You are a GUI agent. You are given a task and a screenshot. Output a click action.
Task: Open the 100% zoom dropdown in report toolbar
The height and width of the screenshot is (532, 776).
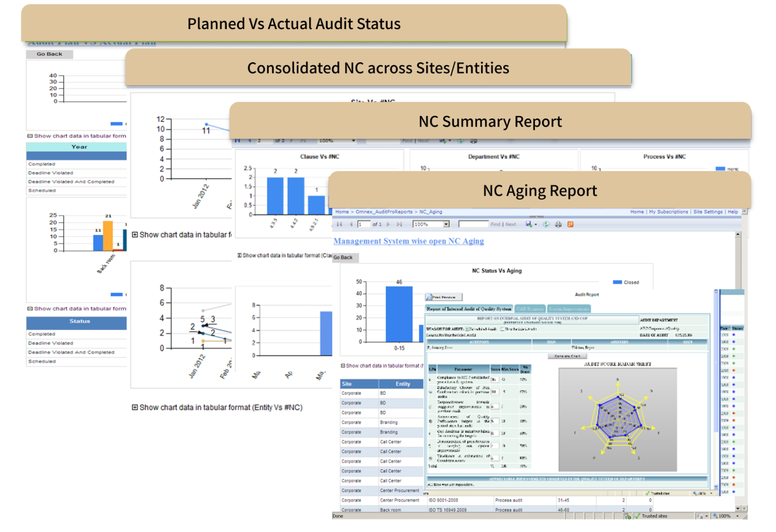[x=446, y=224]
